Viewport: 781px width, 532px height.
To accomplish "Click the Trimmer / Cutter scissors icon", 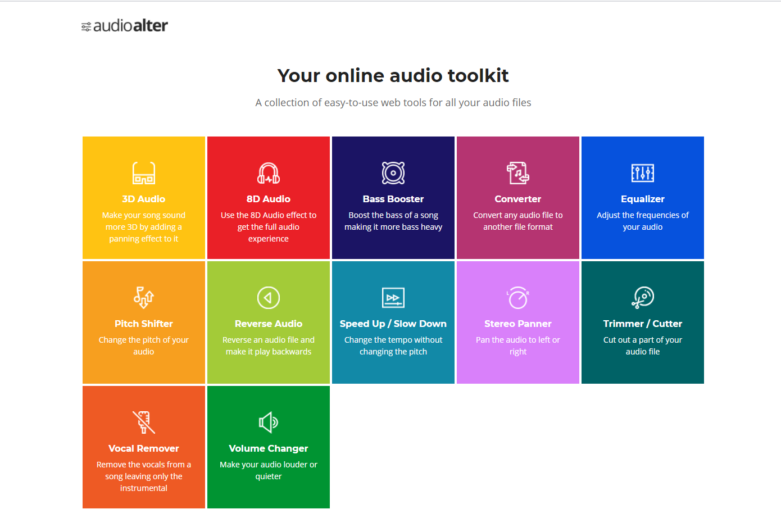I will click(642, 298).
